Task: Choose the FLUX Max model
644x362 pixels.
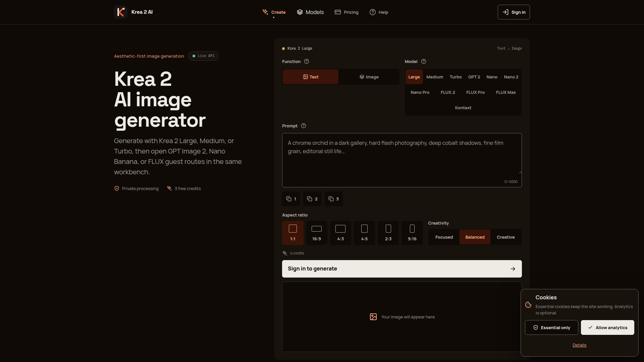Action: [506, 92]
